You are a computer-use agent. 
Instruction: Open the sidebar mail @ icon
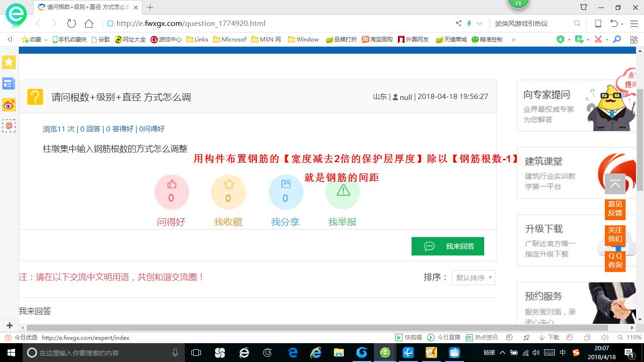[9, 126]
